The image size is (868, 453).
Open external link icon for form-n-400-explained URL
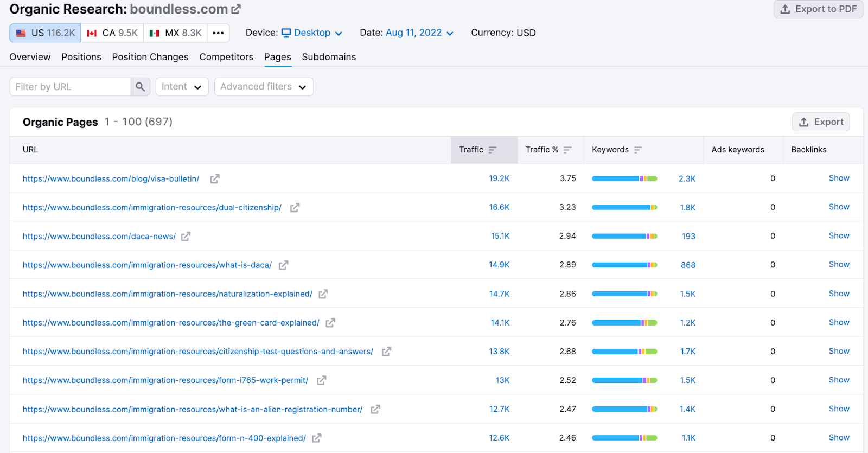[x=317, y=438]
